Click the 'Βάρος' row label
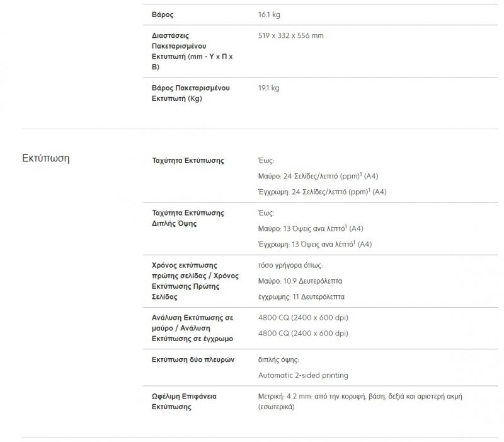The image size is (504, 442). tap(163, 15)
